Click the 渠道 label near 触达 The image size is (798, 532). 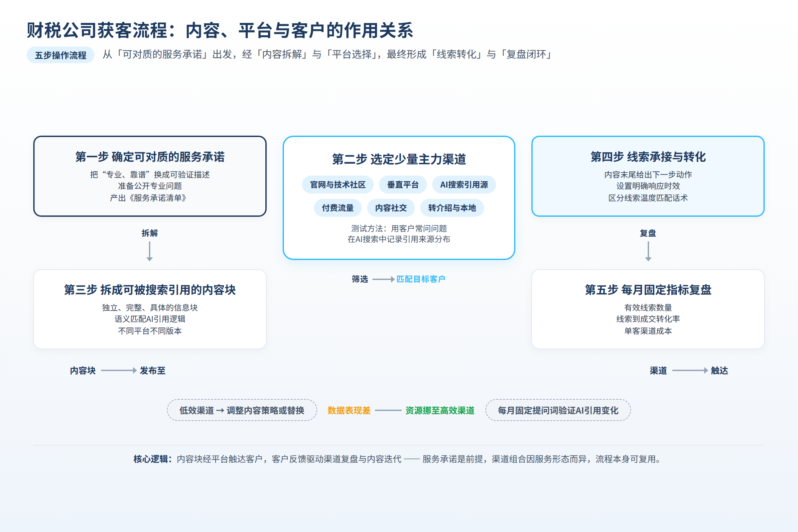tap(658, 370)
